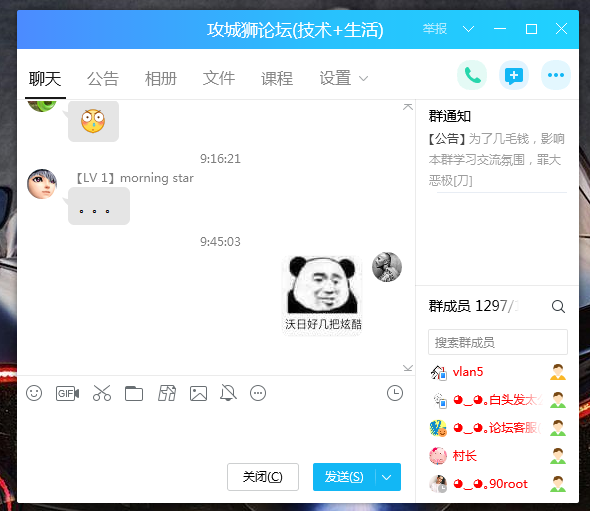Click the role icon next to vlan5
This screenshot has height=521, width=604.
point(558,372)
